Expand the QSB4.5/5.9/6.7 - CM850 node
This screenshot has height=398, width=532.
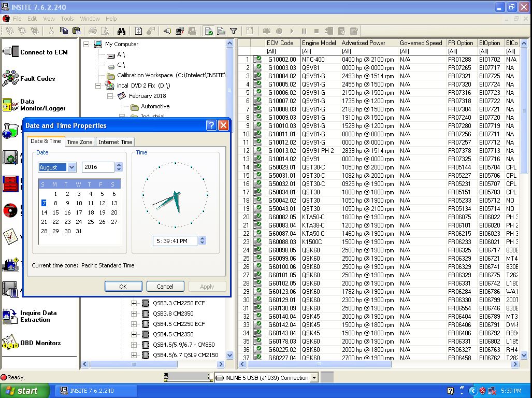pyautogui.click(x=134, y=345)
